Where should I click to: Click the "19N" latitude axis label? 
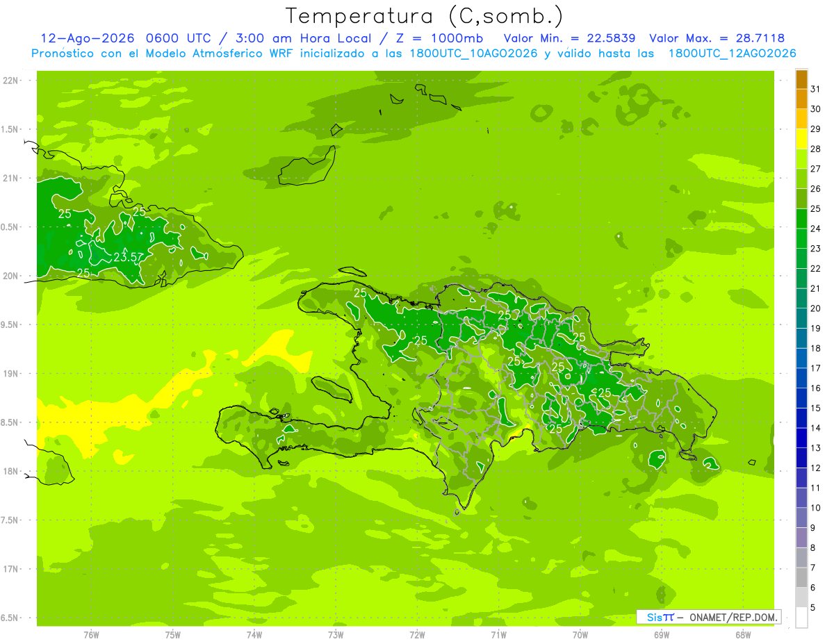10,374
